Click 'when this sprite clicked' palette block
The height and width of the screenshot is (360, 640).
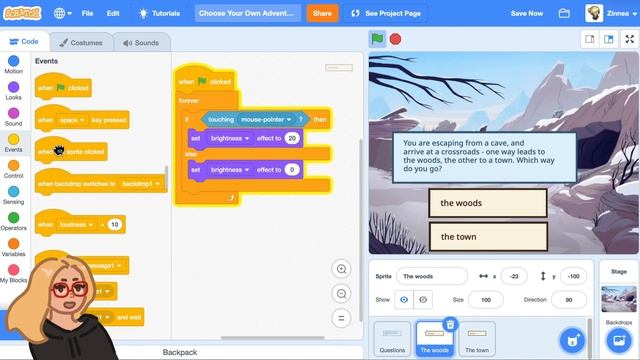(x=71, y=150)
